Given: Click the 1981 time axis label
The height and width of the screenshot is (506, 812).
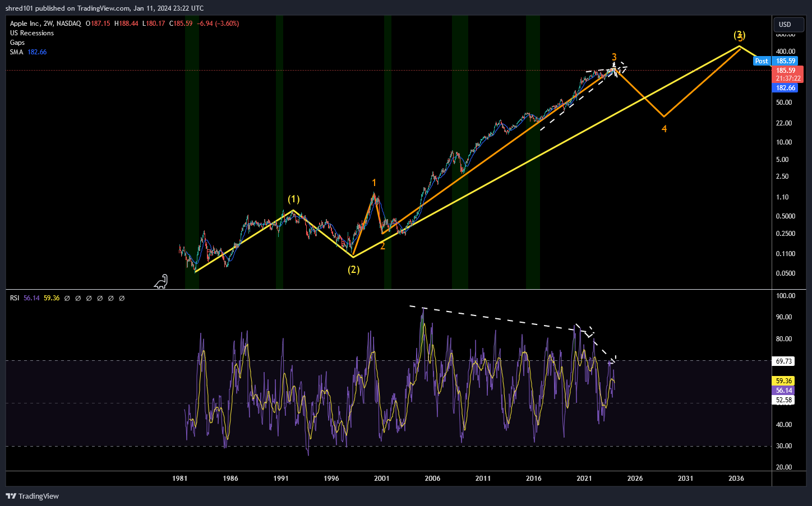Looking at the screenshot, I should (x=180, y=479).
